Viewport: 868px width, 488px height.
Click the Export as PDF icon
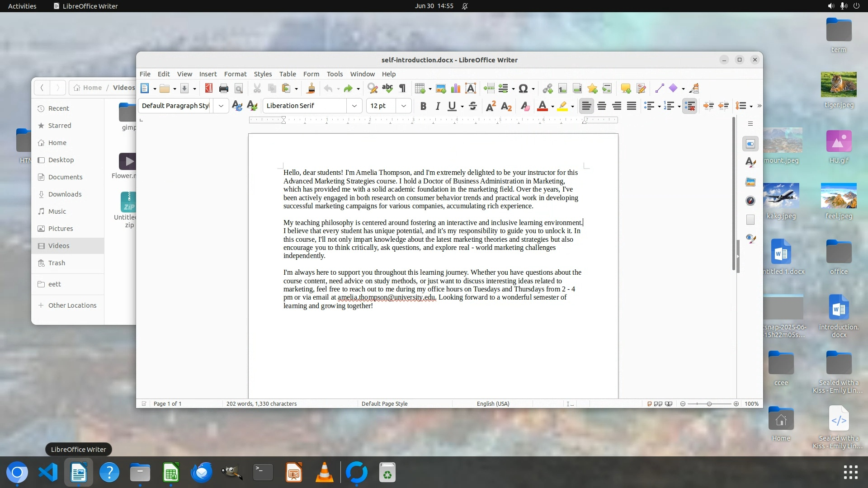pyautogui.click(x=208, y=89)
